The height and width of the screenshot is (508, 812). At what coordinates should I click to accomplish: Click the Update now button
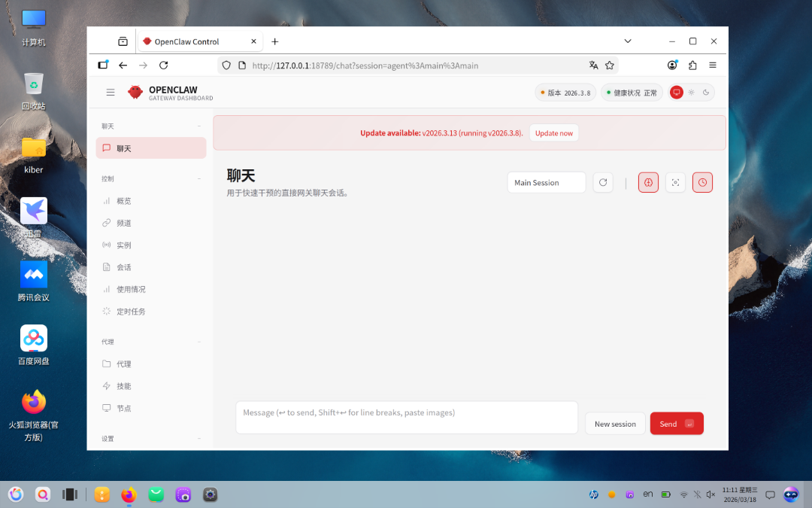(553, 132)
